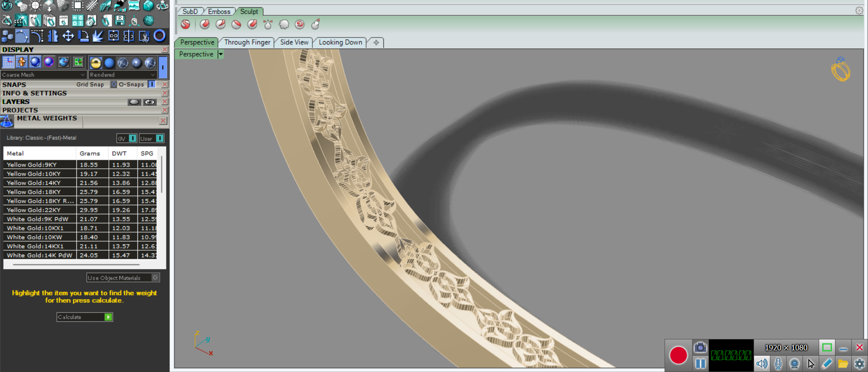
Task: Select the four-arrow move tool icon
Action: point(68,36)
